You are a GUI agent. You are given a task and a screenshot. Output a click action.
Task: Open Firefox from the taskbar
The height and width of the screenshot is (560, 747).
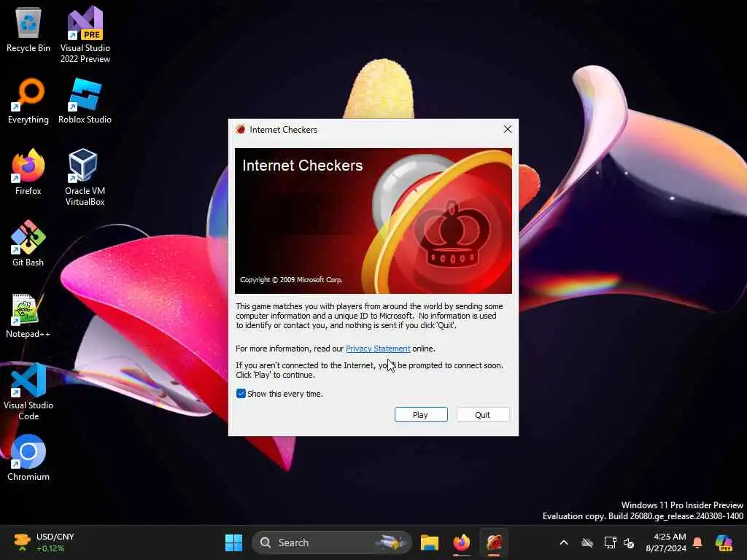click(x=462, y=542)
